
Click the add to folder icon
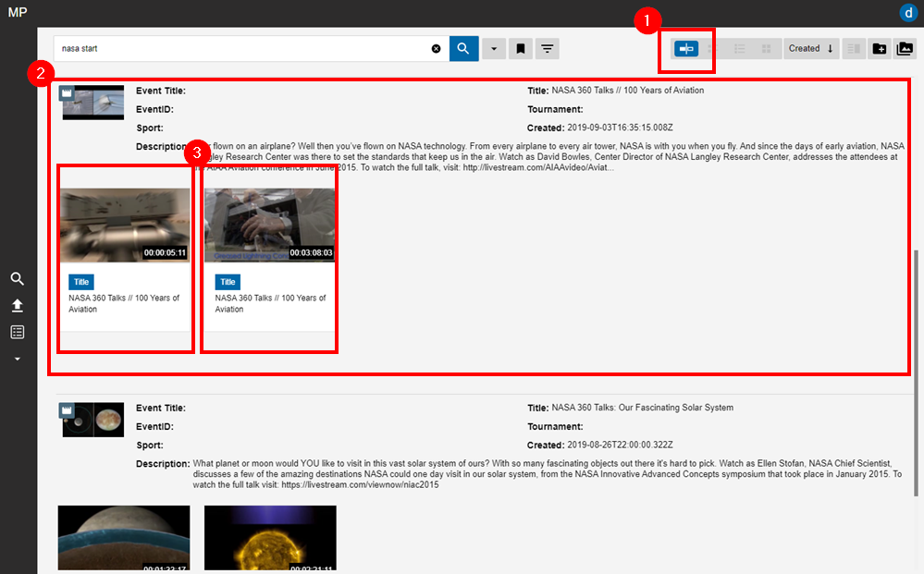(x=879, y=49)
